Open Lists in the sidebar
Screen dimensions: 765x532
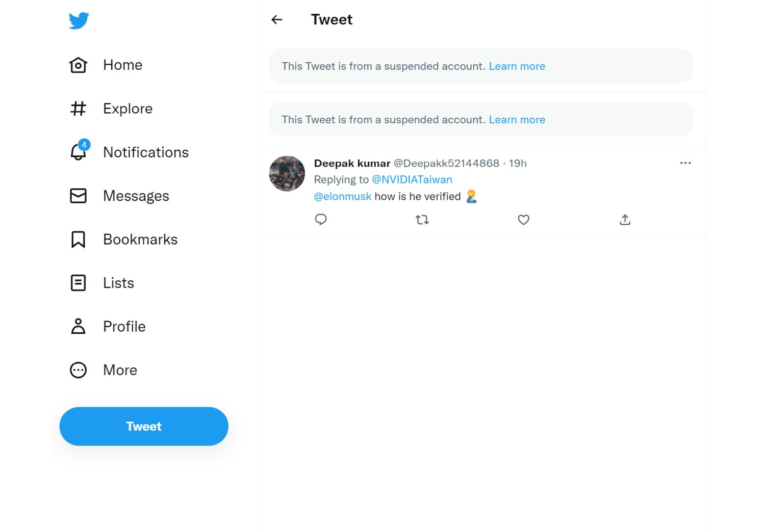click(118, 283)
